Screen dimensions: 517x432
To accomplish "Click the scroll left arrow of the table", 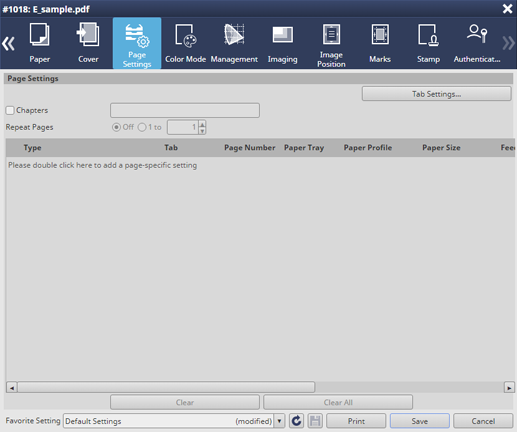I will click(x=12, y=388).
